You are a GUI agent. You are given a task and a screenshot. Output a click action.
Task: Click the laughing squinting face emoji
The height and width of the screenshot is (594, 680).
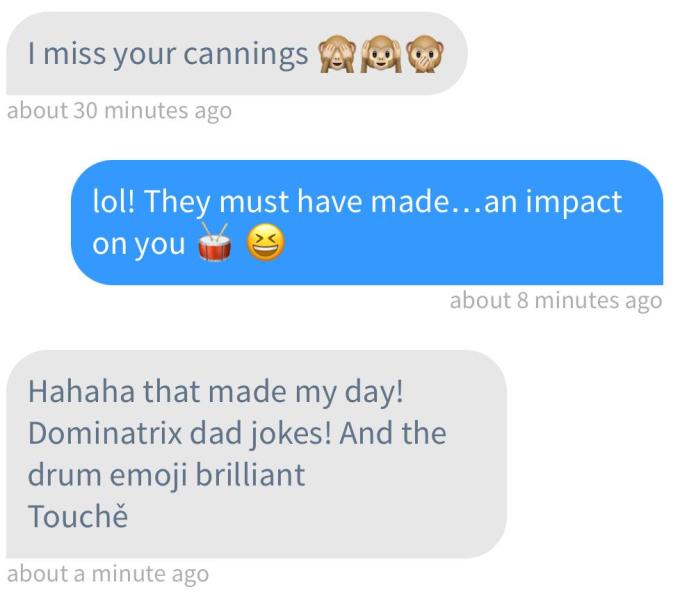point(266,242)
